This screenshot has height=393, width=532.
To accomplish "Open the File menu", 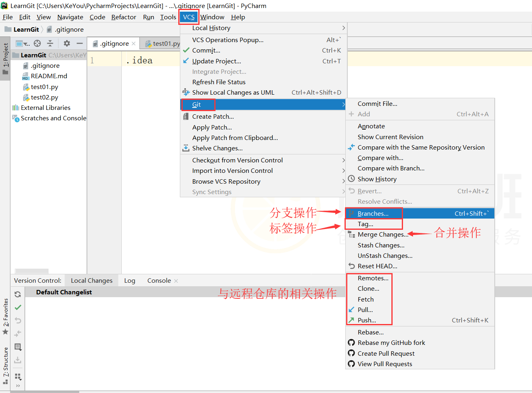I will pyautogui.click(x=8, y=17).
